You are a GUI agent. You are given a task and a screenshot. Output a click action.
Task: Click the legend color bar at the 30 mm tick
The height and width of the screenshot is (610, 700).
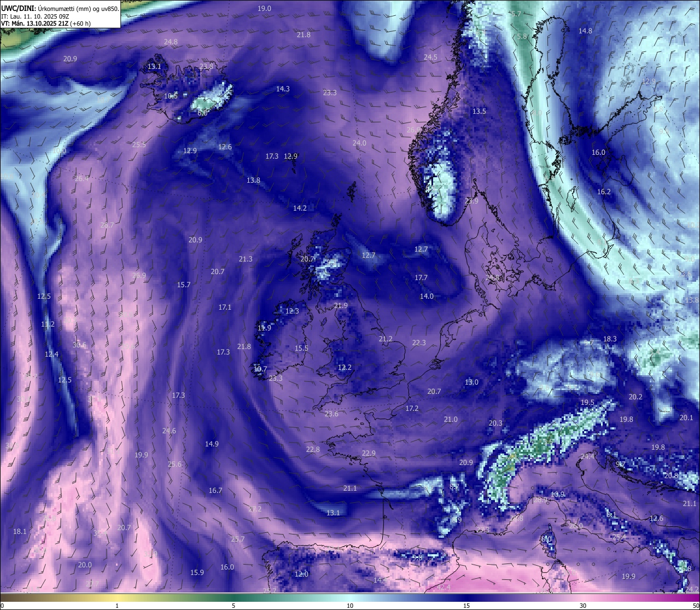pos(583,598)
